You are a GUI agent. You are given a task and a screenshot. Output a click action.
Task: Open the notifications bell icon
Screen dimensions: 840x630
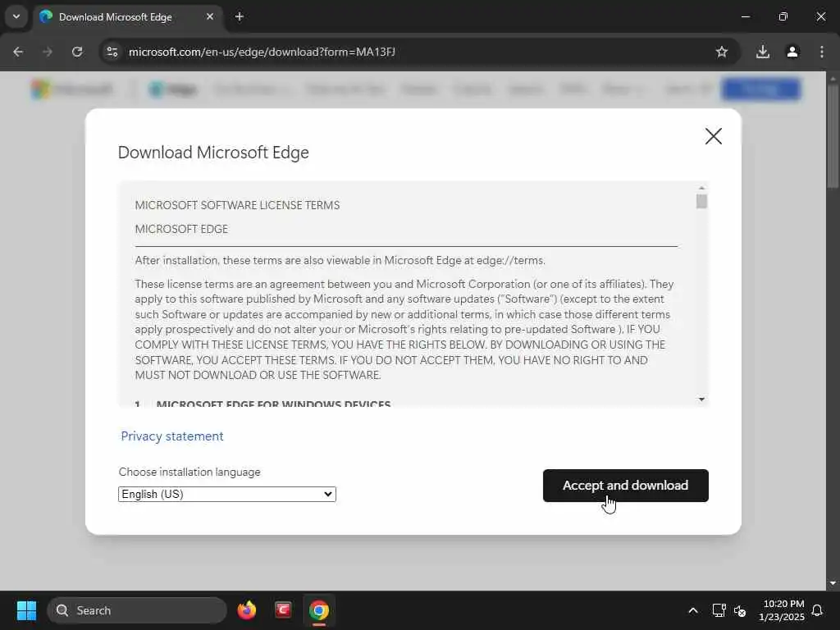coord(817,610)
